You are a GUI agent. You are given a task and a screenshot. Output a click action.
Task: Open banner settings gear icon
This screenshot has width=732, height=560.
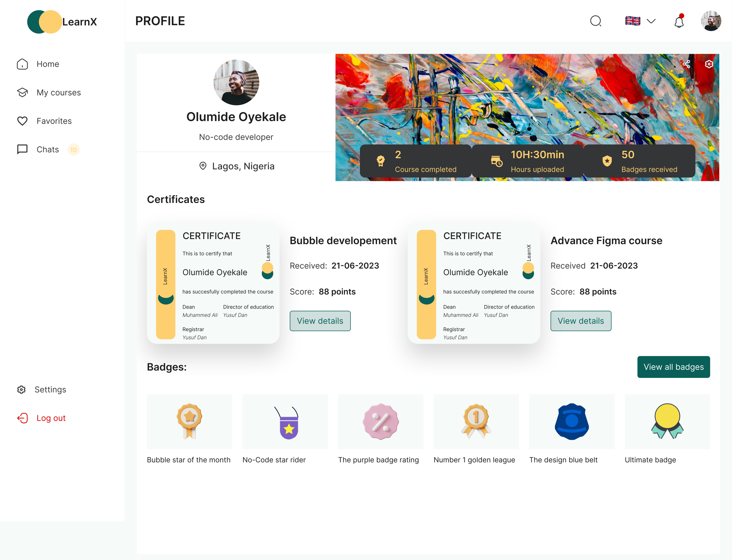[709, 64]
